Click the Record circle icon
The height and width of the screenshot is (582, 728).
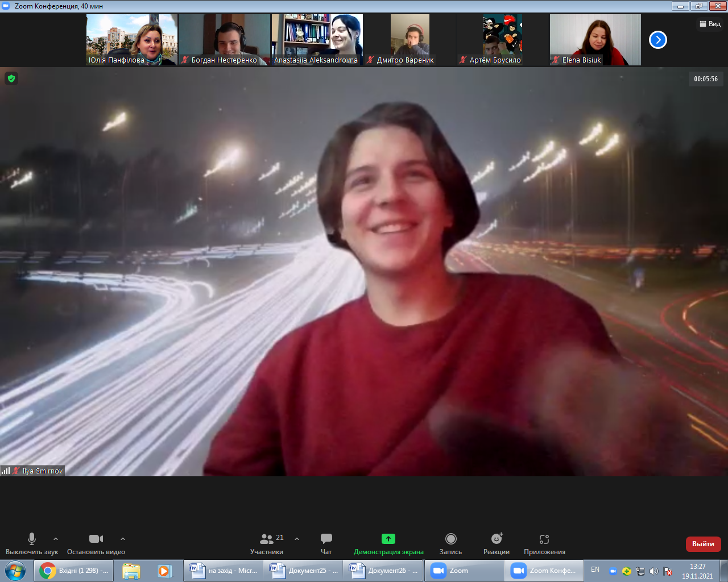(451, 539)
